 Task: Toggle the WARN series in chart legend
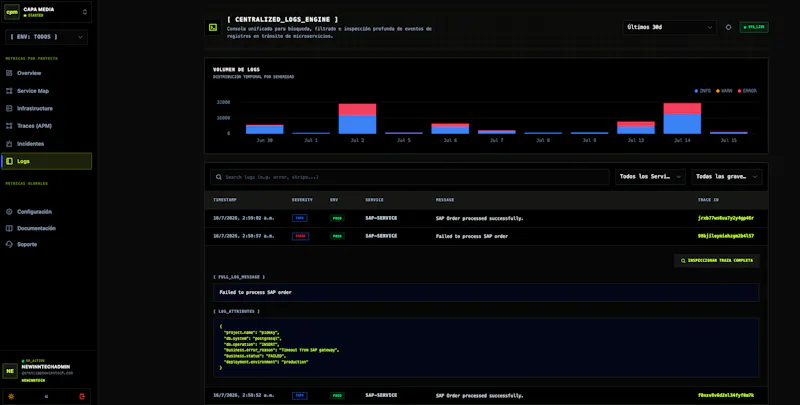[724, 91]
